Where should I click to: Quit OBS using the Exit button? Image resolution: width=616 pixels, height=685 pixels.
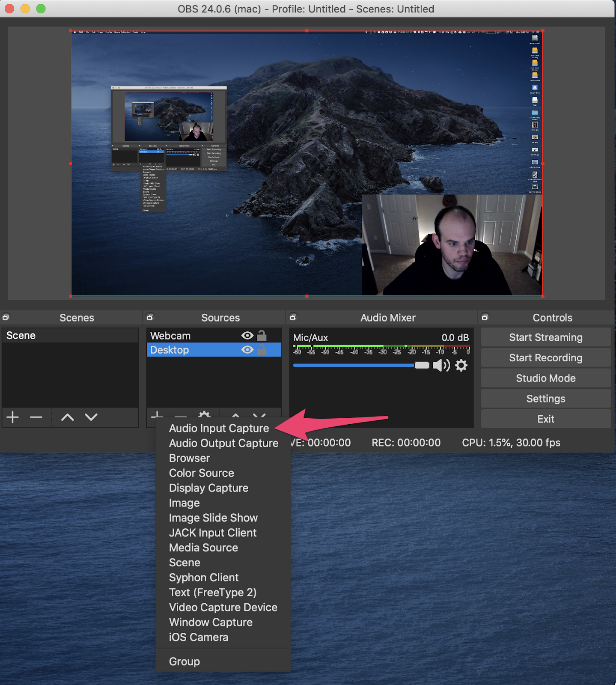546,419
